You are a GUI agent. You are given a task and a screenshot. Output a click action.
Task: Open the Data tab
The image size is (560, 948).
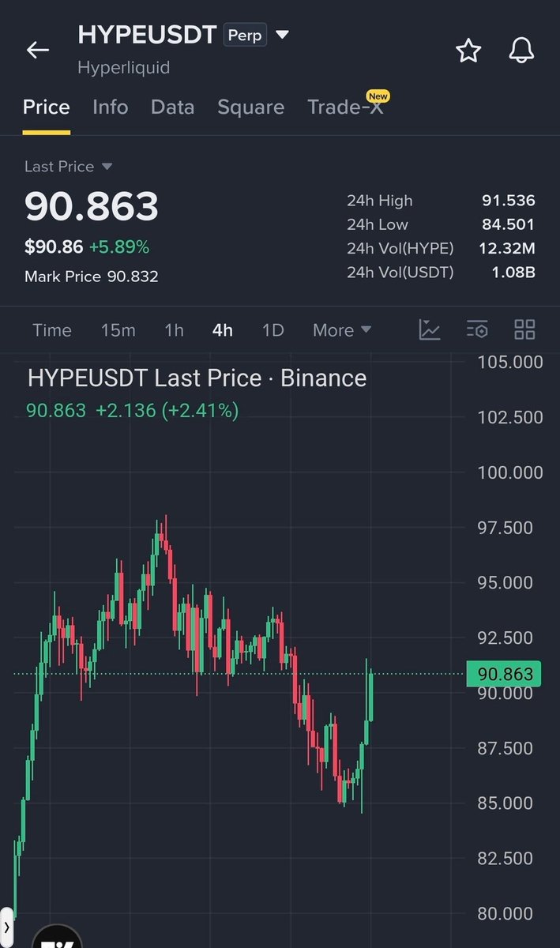coord(172,107)
